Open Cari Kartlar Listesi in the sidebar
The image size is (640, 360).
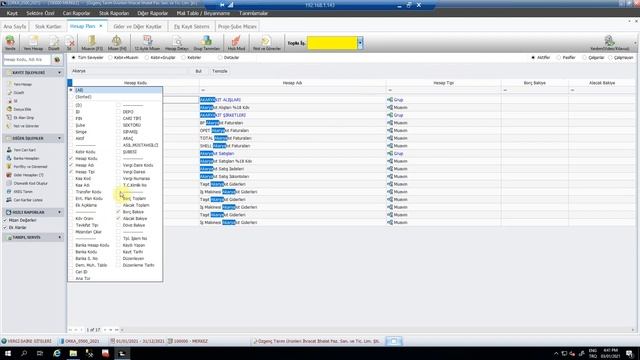point(28,200)
